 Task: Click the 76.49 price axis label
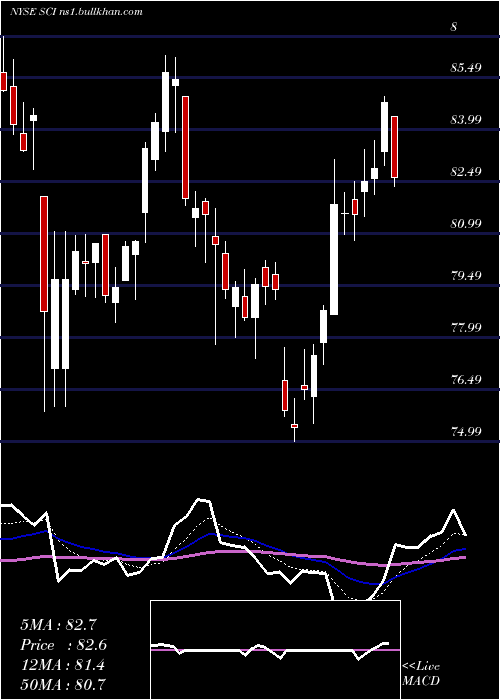click(465, 379)
